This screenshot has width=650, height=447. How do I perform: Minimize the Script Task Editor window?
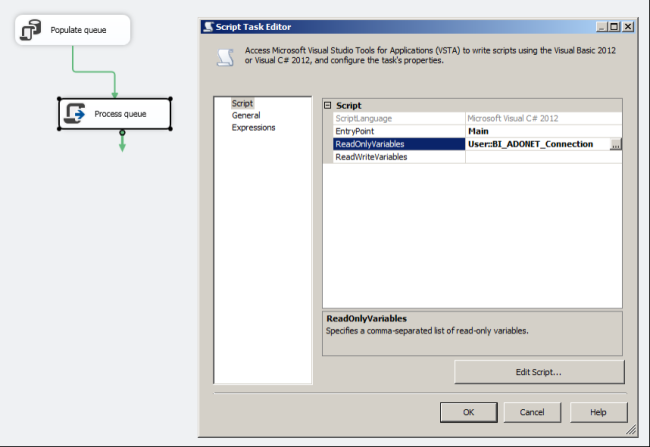601,27
